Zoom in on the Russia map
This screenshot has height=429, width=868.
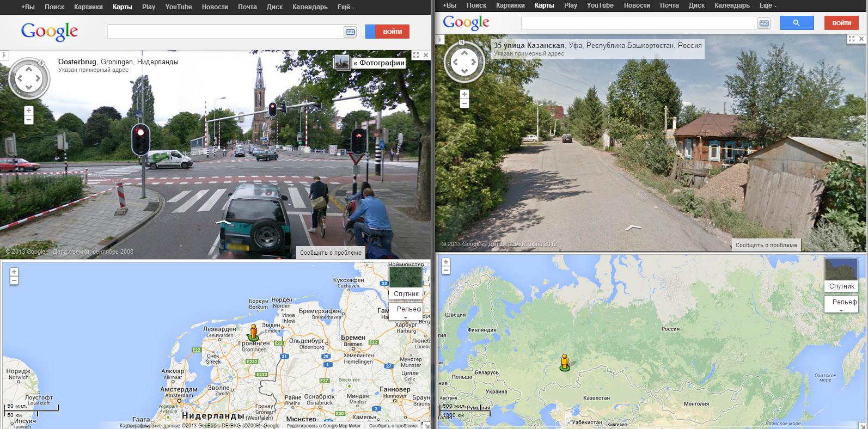pos(445,262)
